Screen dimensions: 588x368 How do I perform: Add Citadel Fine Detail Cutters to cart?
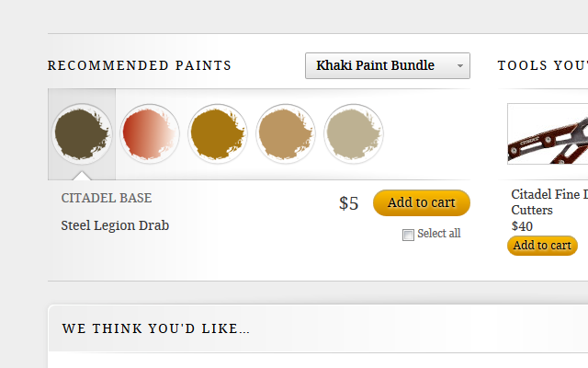(x=542, y=246)
